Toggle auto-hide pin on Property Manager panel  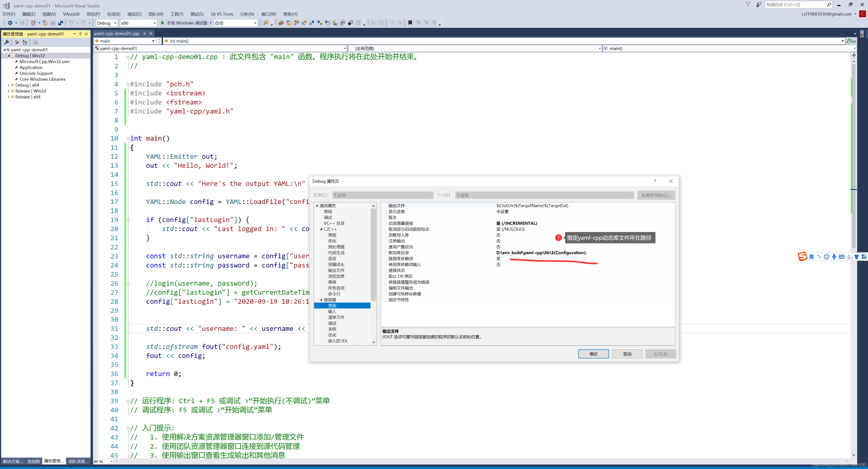pyautogui.click(x=80, y=34)
